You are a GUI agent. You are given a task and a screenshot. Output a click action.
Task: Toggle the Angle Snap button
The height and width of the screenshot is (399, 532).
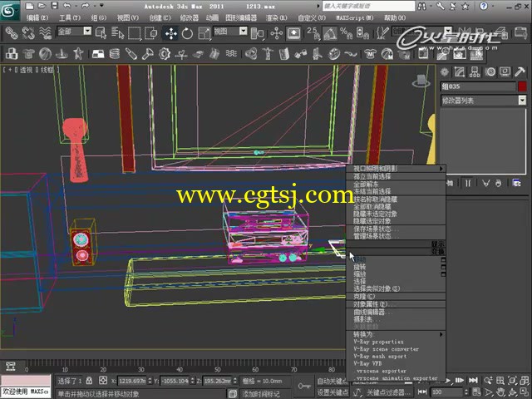coord(330,33)
